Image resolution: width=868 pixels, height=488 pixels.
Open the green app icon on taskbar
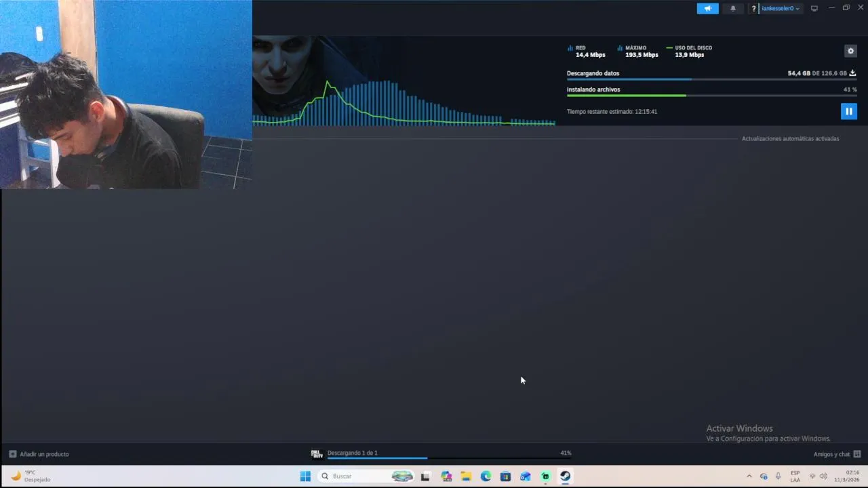pyautogui.click(x=545, y=476)
